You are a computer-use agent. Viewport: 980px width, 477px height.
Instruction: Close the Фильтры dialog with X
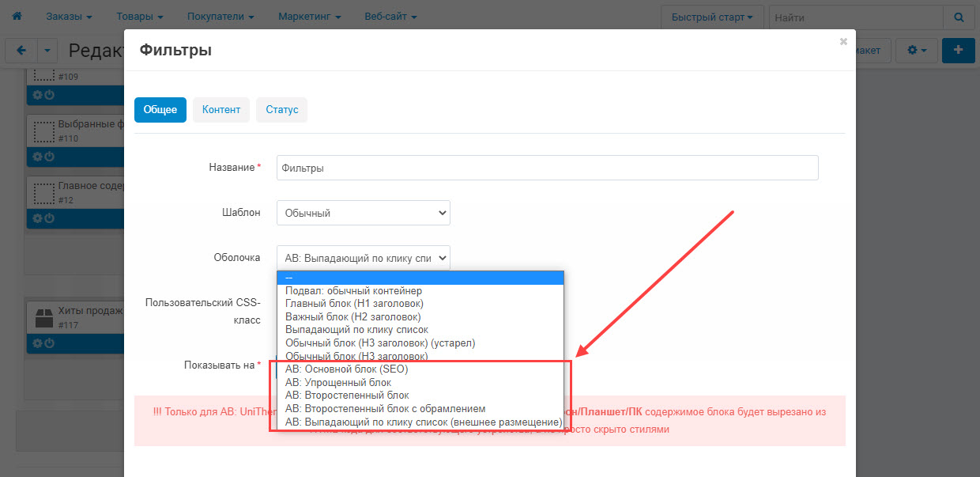click(x=843, y=41)
